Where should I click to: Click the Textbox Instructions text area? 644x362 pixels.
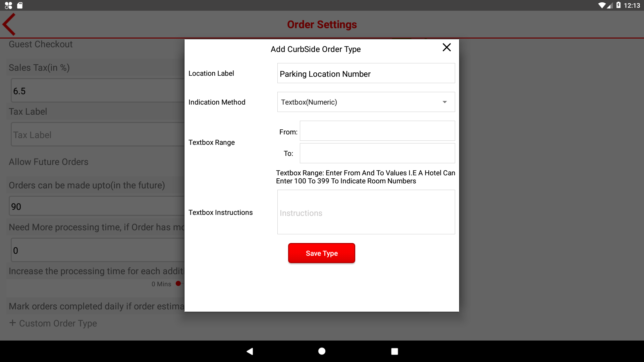(366, 212)
